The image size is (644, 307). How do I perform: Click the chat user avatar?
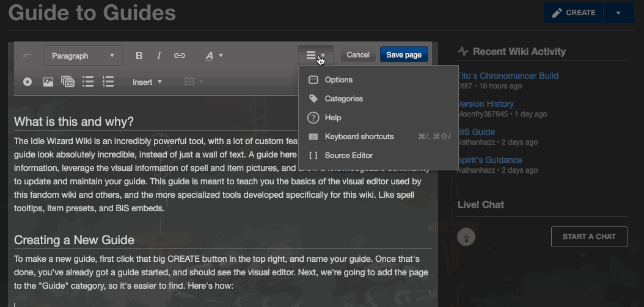point(466,237)
